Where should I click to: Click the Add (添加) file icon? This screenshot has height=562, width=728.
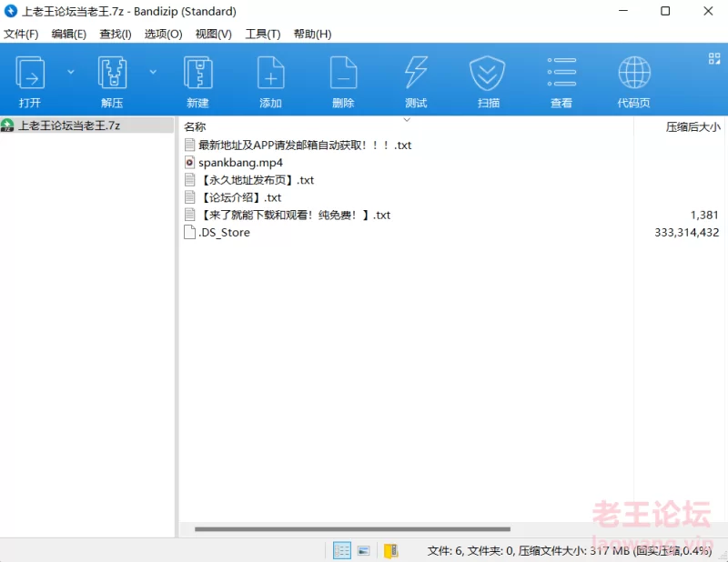pyautogui.click(x=270, y=73)
